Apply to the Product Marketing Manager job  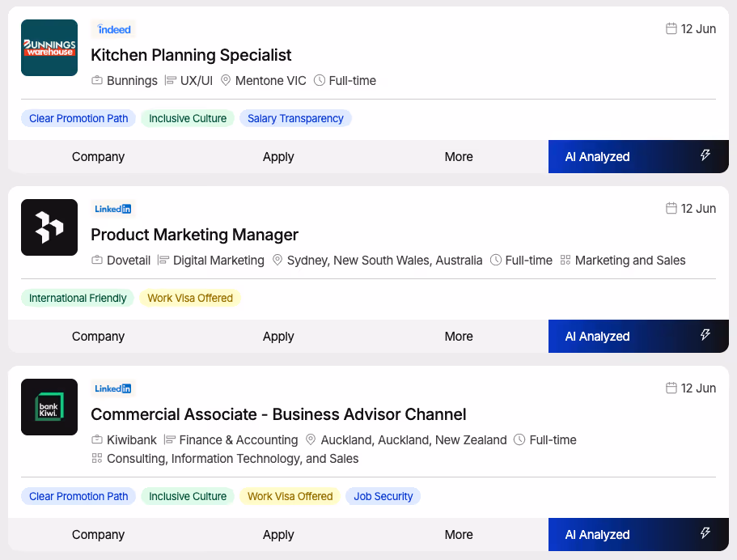tap(278, 336)
